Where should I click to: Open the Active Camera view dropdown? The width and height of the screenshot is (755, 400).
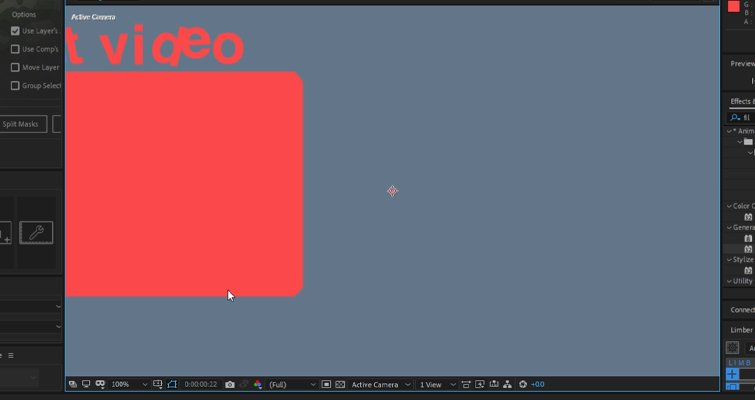380,384
